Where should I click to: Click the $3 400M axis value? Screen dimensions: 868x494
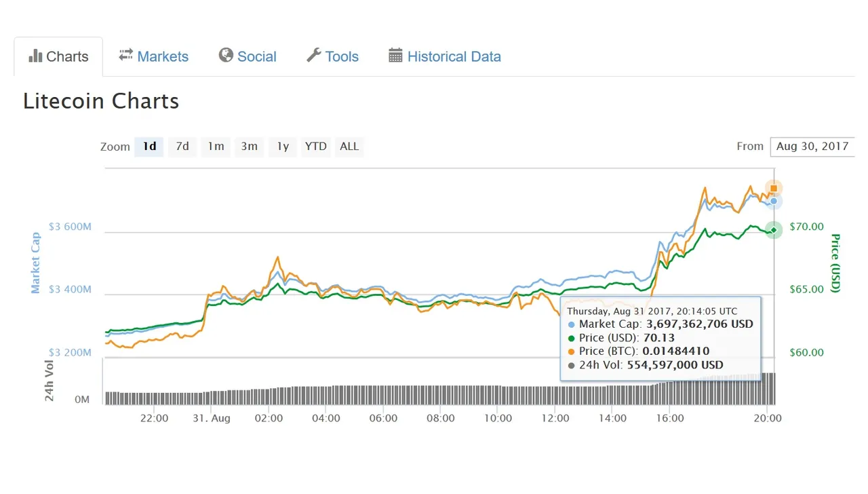(x=70, y=290)
